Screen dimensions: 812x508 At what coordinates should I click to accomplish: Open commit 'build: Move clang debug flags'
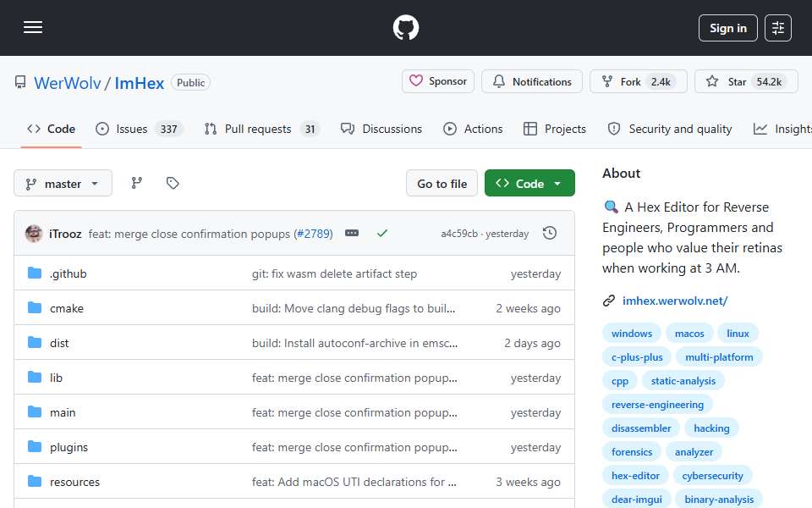354,308
